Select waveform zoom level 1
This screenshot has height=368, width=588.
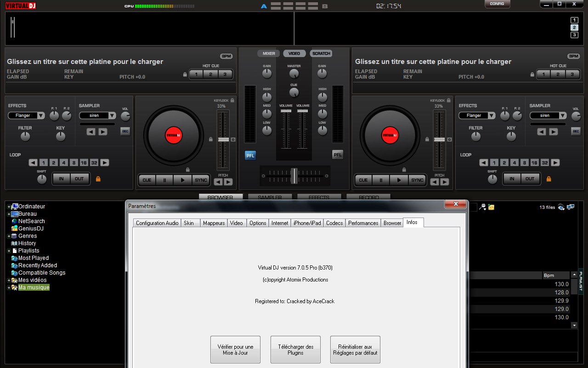574,20
